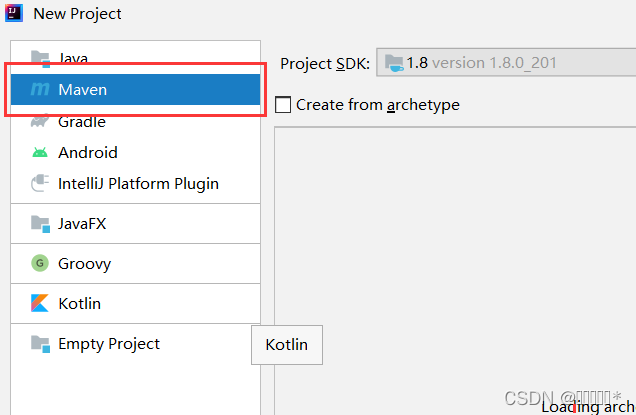Click the Kotlin tooltip popup
The height and width of the screenshot is (415, 636).
(x=287, y=345)
